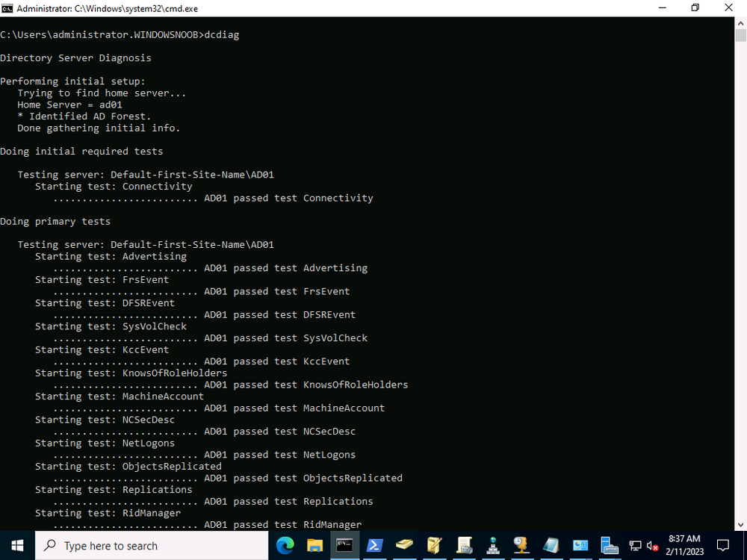This screenshot has height=560, width=747.
Task: Click 'AD01 passed test NetLogons' text
Action: pos(279,455)
